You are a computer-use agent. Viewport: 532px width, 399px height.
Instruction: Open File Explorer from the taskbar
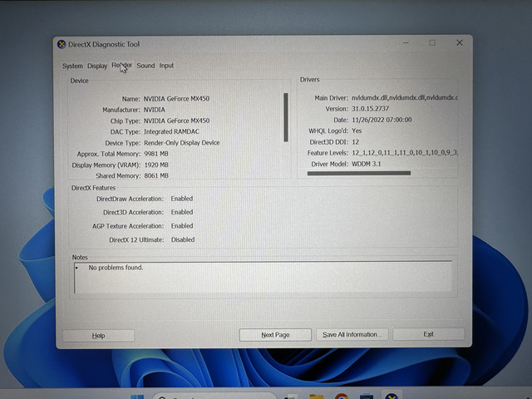pyautogui.click(x=316, y=397)
